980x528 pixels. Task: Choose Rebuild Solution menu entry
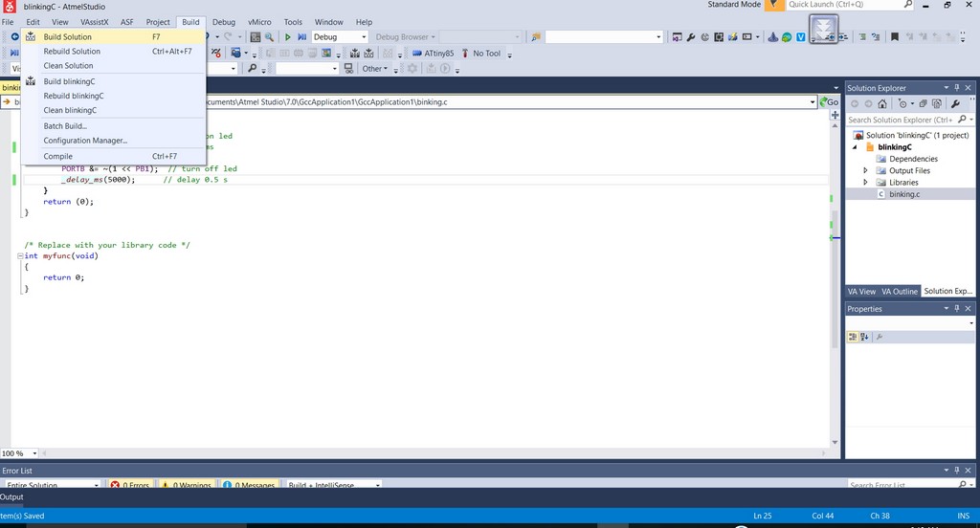(113, 52)
